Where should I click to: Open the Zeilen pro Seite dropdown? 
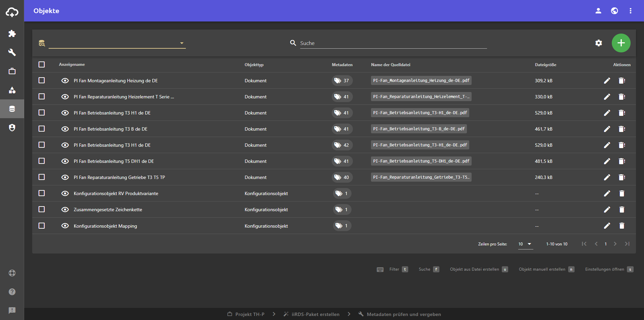click(525, 244)
